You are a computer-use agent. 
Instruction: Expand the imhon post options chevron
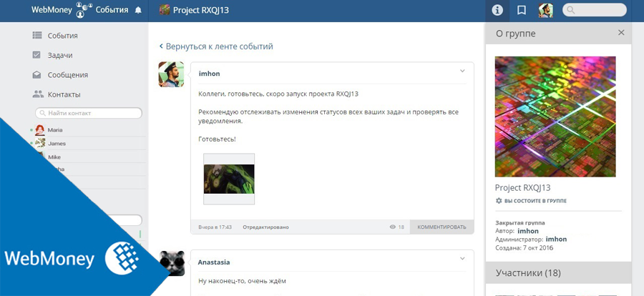click(x=462, y=71)
